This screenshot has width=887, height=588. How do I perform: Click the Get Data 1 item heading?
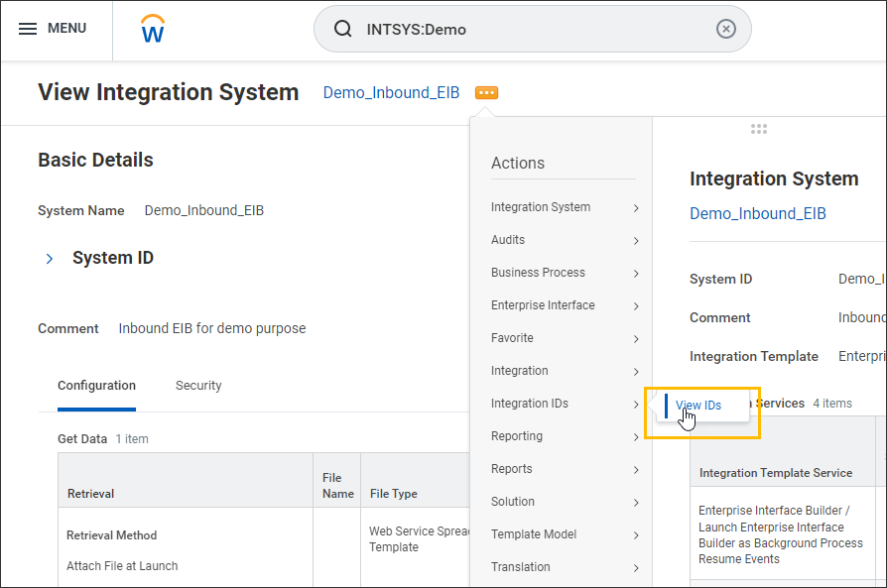click(103, 438)
